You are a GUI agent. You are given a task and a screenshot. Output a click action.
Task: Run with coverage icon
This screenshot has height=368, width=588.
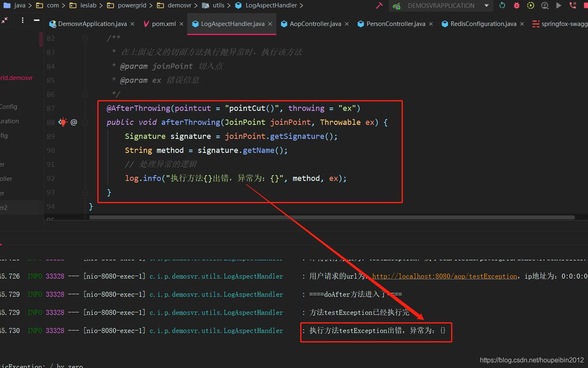[x=530, y=5]
